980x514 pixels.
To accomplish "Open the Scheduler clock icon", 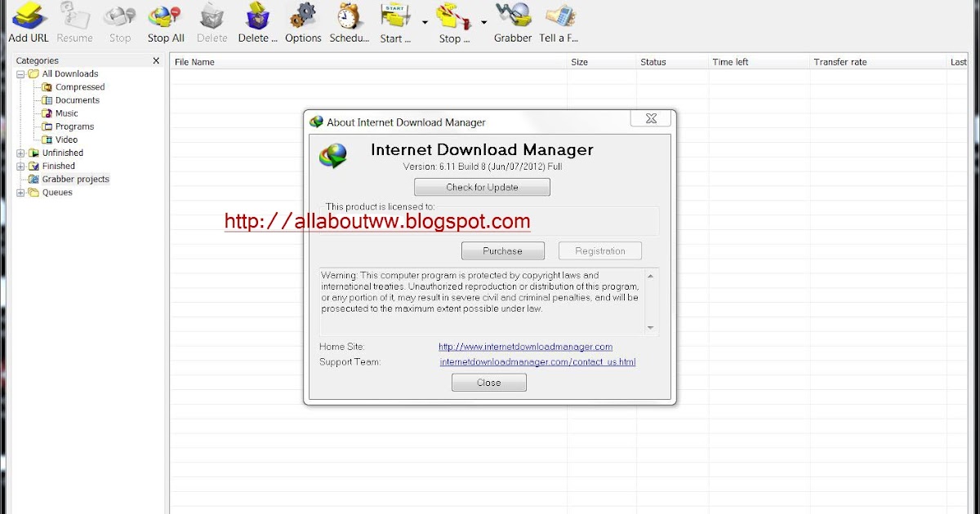I will (x=349, y=16).
